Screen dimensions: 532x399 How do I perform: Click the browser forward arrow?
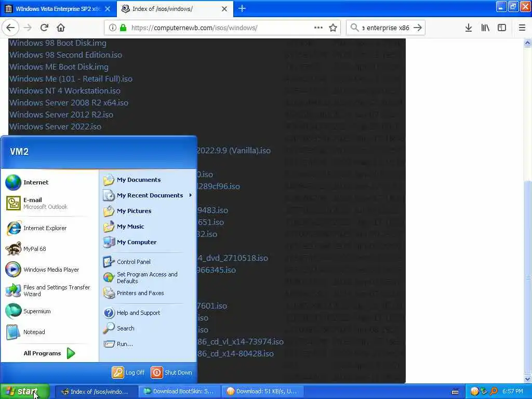click(28, 28)
